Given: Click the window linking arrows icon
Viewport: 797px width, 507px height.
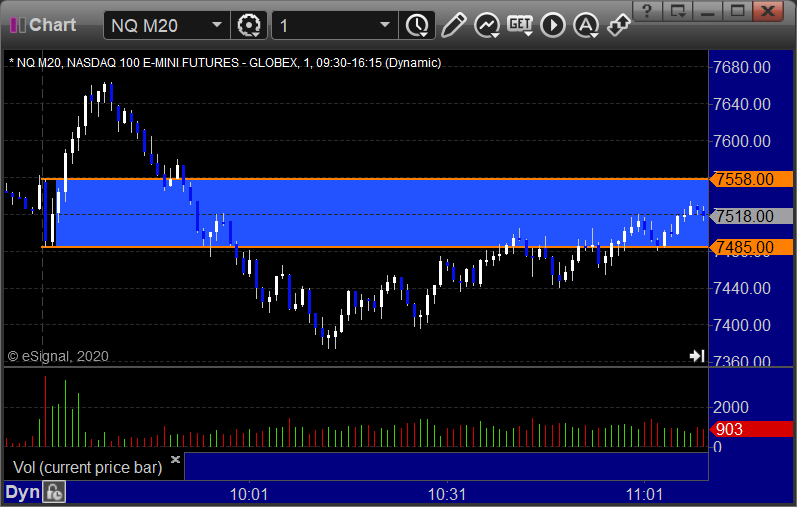Looking at the screenshot, I should point(619,25).
